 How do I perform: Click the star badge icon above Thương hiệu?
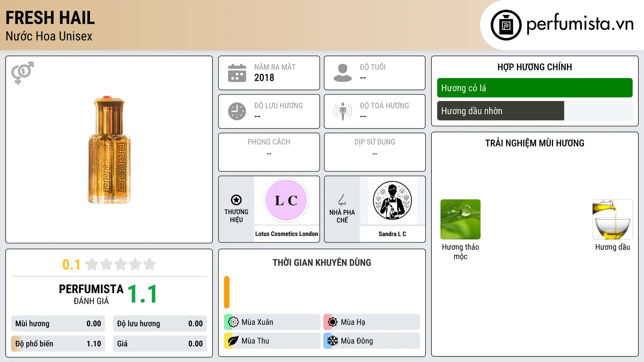(x=236, y=200)
